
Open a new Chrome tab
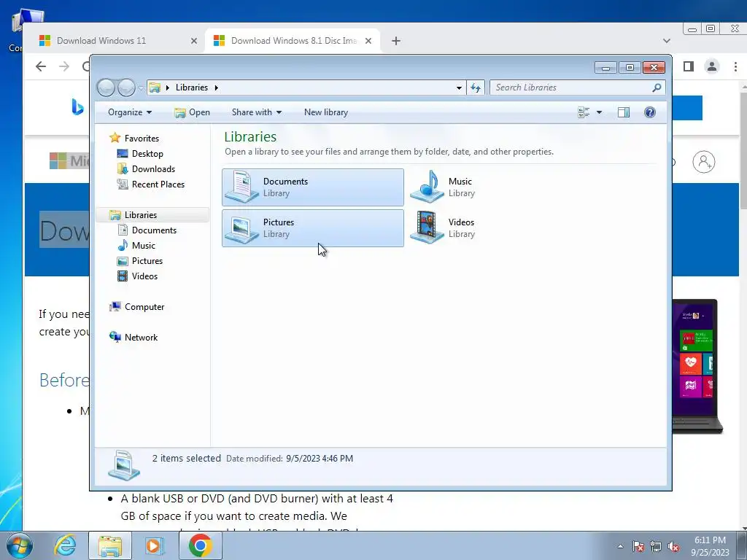(x=396, y=41)
